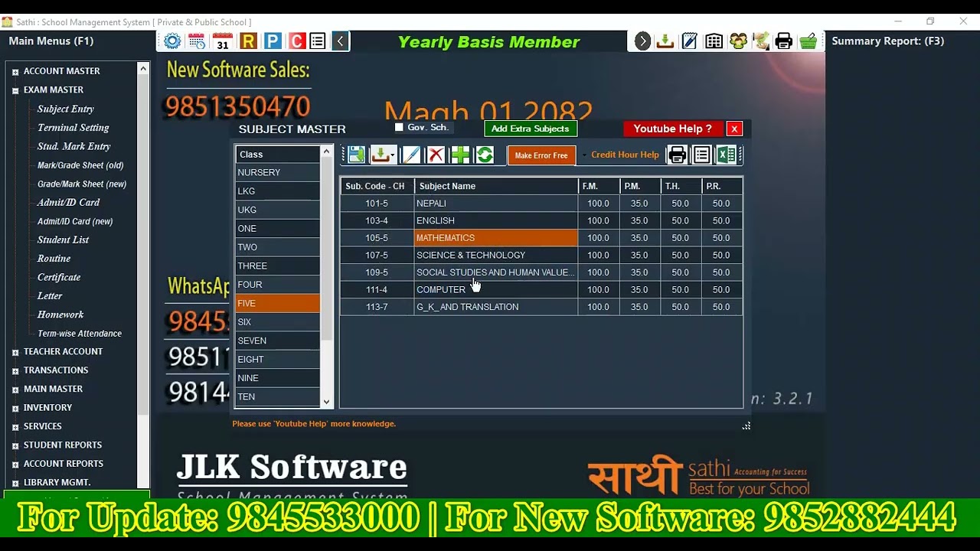Screen dimensions: 980x551
Task: Click the right chevron arrow in top toolbar
Action: click(x=642, y=41)
